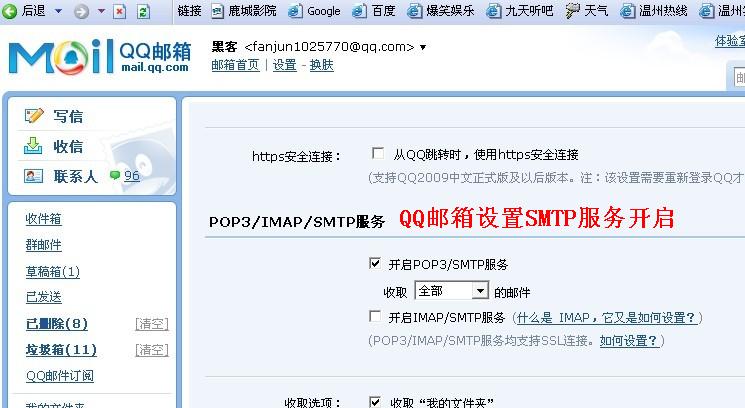Viewport: 745px width, 408px height.
Task: Open the Forward button history dropdown arrow
Action: (x=101, y=11)
